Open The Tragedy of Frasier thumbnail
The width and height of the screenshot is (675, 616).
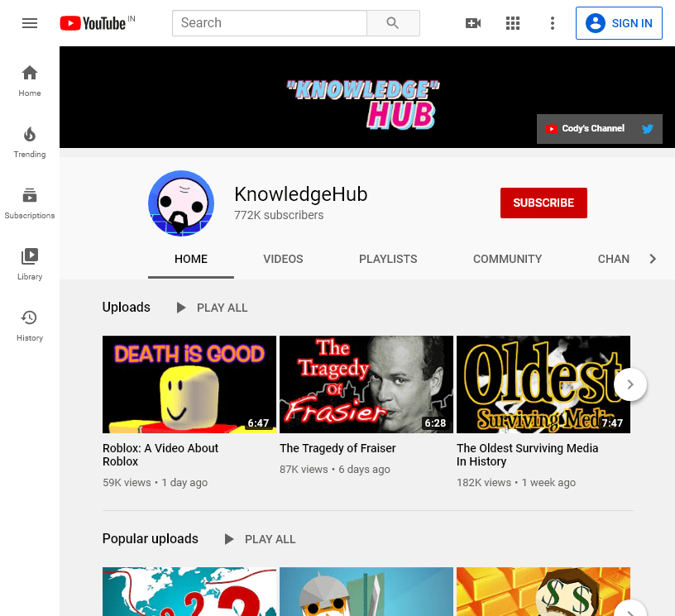tap(366, 384)
